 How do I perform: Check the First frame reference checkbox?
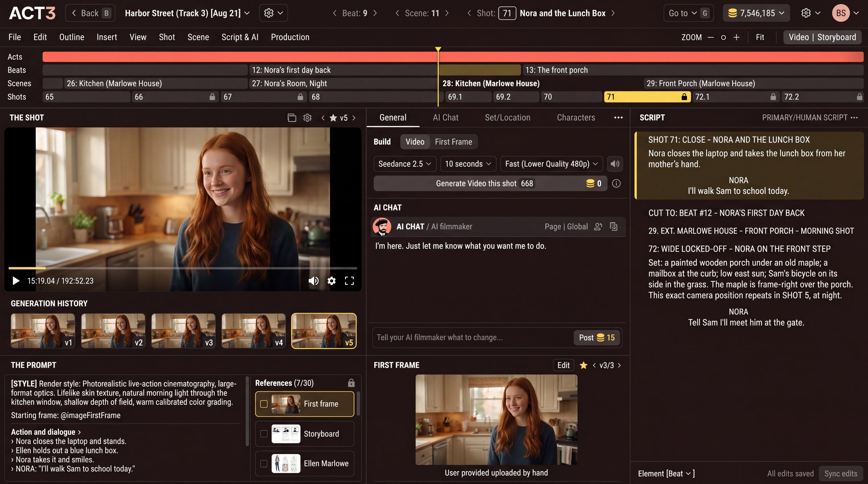click(264, 404)
